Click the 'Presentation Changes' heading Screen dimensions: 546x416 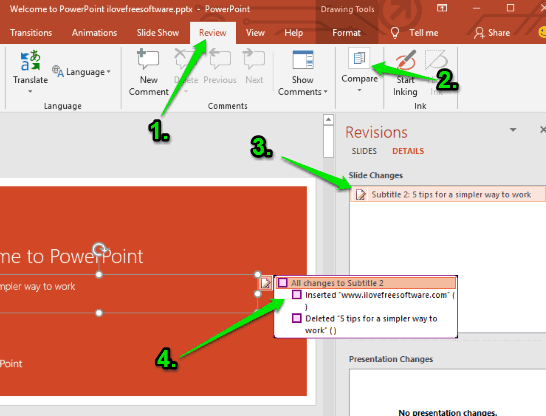tap(391, 359)
